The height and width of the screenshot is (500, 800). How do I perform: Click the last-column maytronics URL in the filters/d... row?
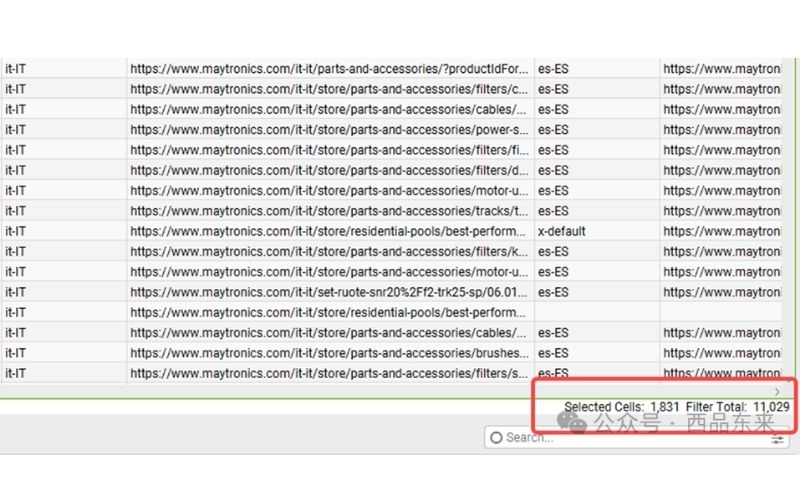(x=722, y=170)
